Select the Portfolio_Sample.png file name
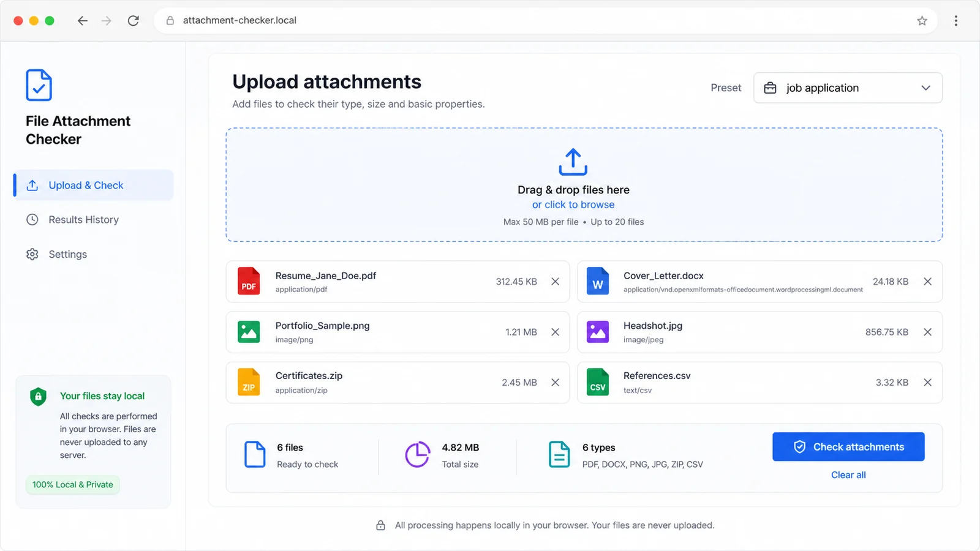Viewport: 980px width, 551px height. pyautogui.click(x=322, y=326)
